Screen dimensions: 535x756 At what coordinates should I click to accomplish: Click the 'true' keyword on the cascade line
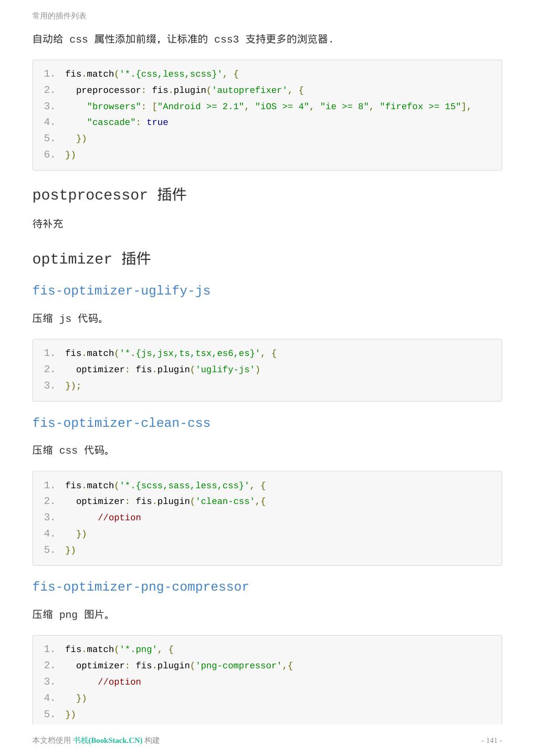pyautogui.click(x=158, y=122)
